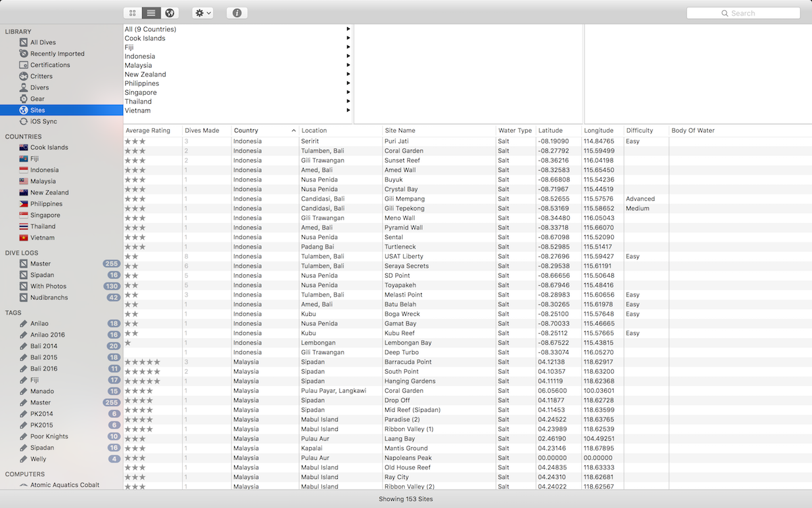This screenshot has height=508, width=812.
Task: Switch to the grid view icon
Action: click(x=133, y=13)
